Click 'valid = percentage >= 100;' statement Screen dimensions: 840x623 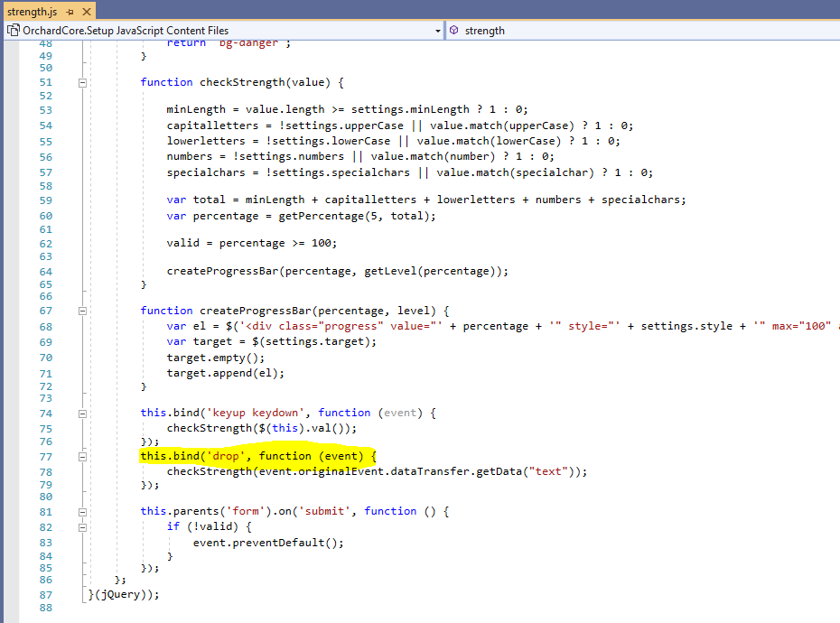[x=252, y=243]
